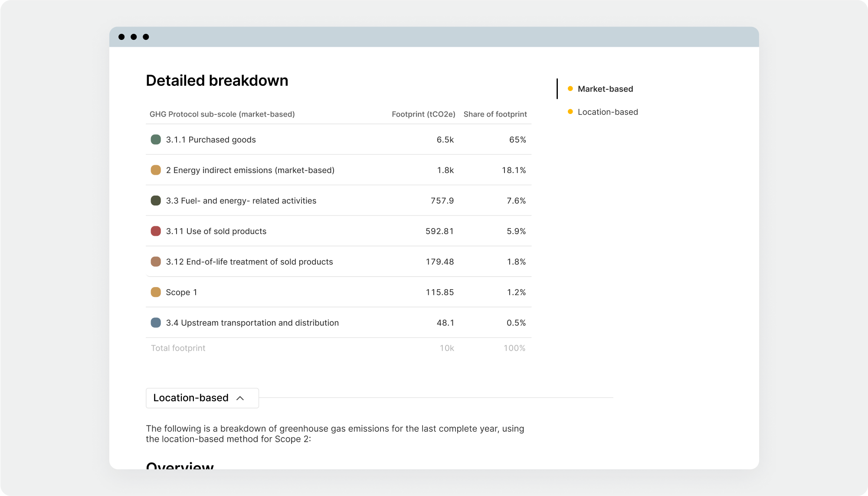Go to Location-based in side navigation
This screenshot has height=496, width=868.
pyautogui.click(x=607, y=112)
